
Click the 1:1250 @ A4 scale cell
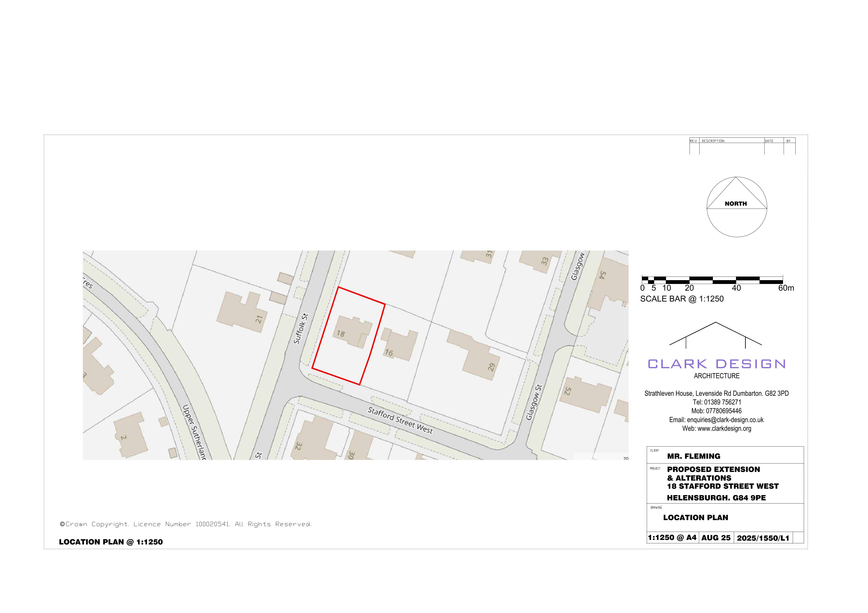[672, 537]
